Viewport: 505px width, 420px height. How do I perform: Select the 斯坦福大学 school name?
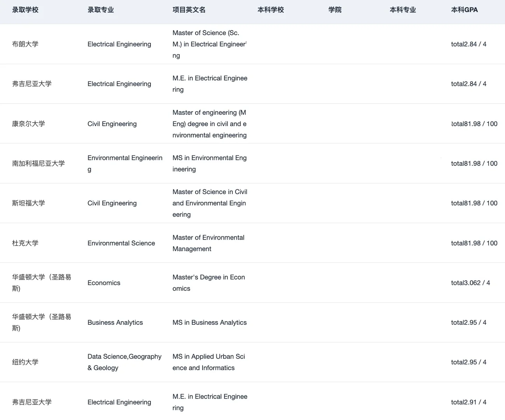click(x=28, y=203)
